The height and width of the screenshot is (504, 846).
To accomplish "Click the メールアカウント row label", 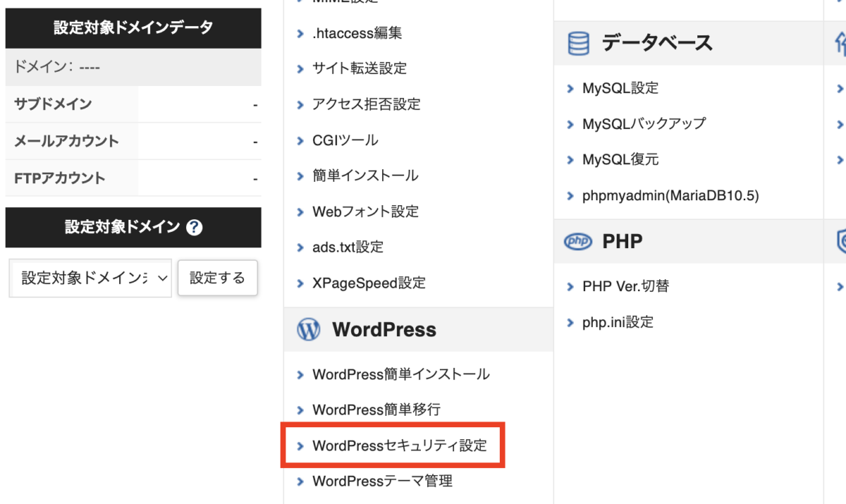I will click(x=66, y=141).
